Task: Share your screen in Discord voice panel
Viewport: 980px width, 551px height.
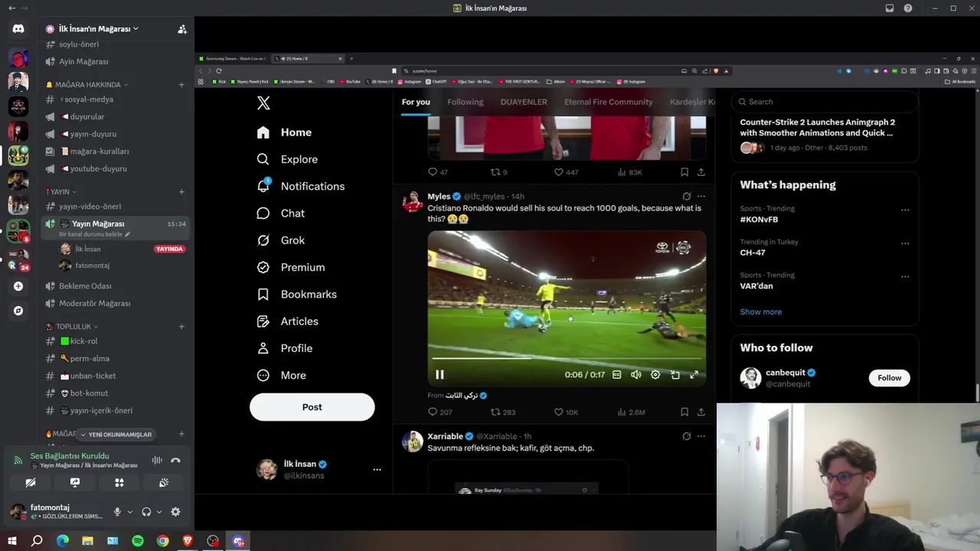Action: [x=75, y=483]
